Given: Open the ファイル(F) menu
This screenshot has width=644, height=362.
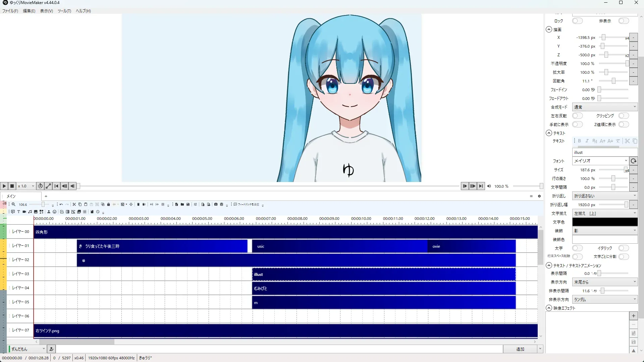Looking at the screenshot, I should [10, 11].
